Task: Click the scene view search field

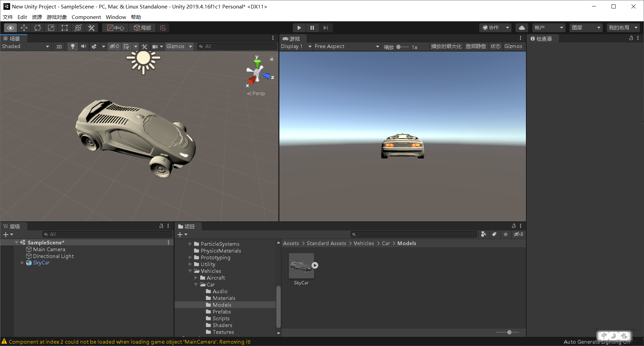Action: point(237,46)
